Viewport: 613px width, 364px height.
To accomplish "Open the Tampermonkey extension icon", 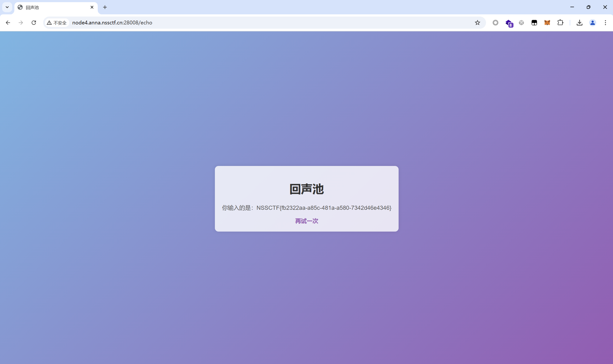I will point(534,23).
